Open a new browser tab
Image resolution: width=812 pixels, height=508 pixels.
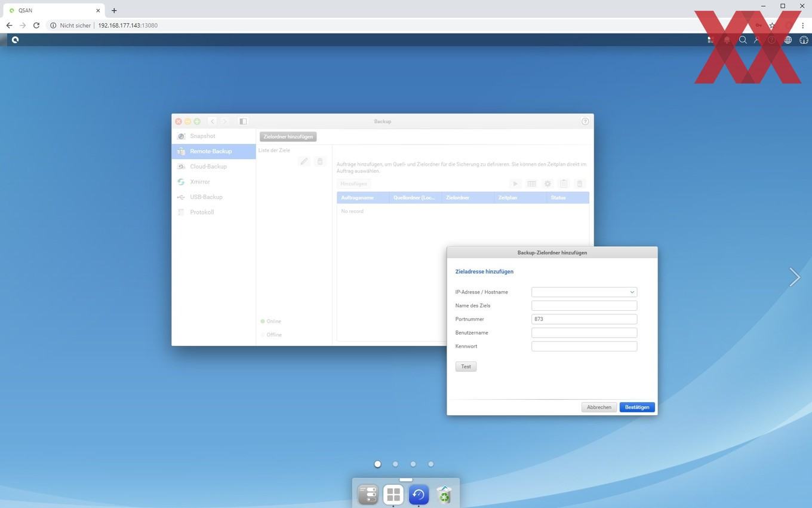click(x=114, y=10)
